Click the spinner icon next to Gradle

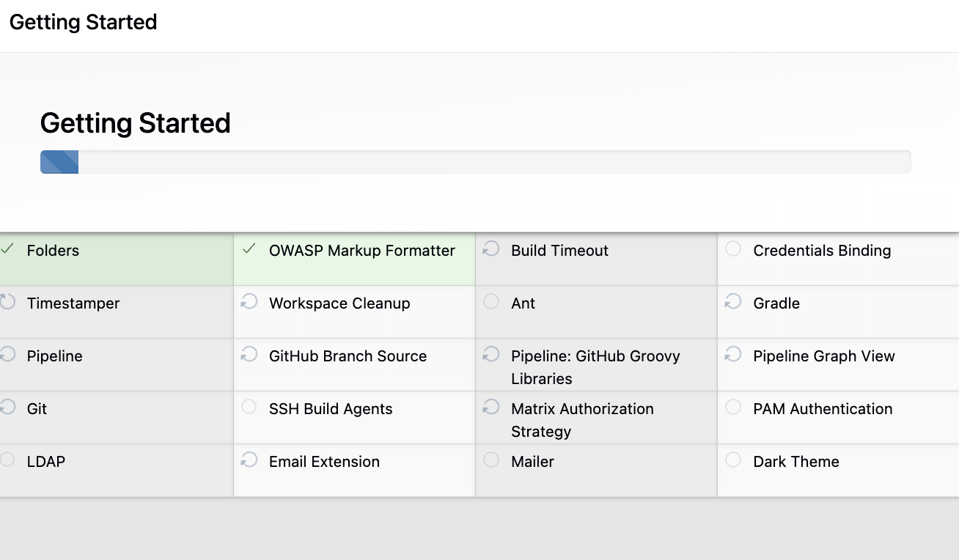[733, 302]
